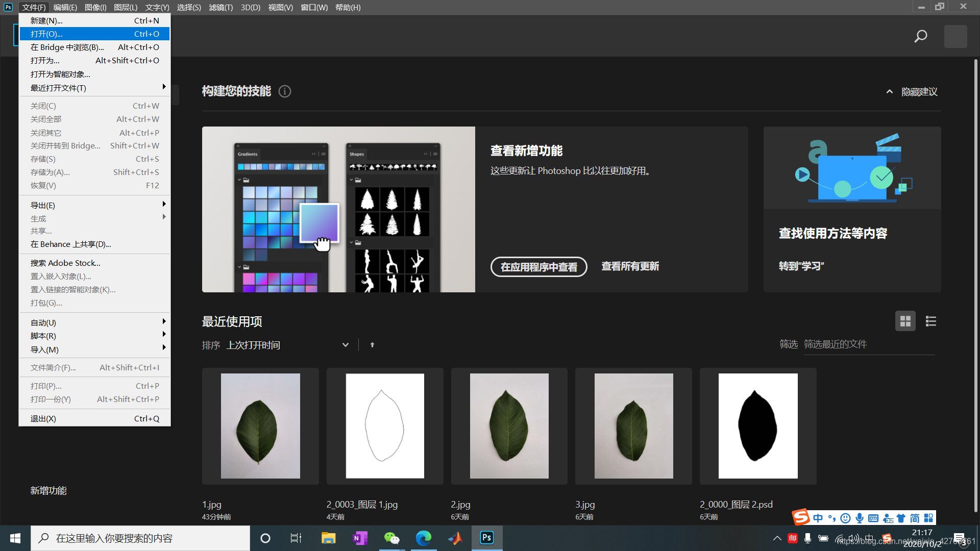Image resolution: width=980 pixels, height=551 pixels.
Task: Click the info icon next to 构建您的技能
Action: 285,91
